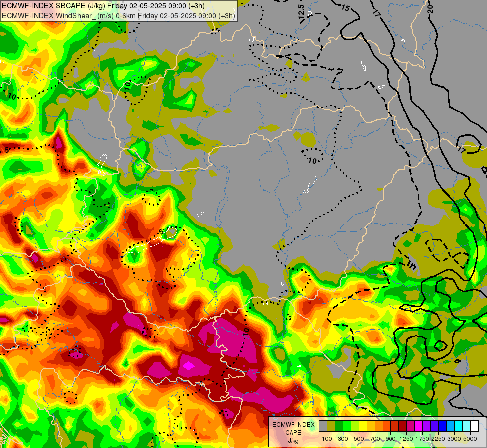487x448 pixels.
Task: Select the dark green CAPE legend swatch
Action: [339, 426]
